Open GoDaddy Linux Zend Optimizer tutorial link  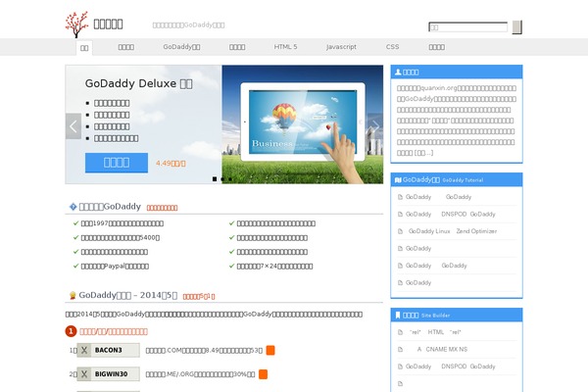pyautogui.click(x=453, y=231)
